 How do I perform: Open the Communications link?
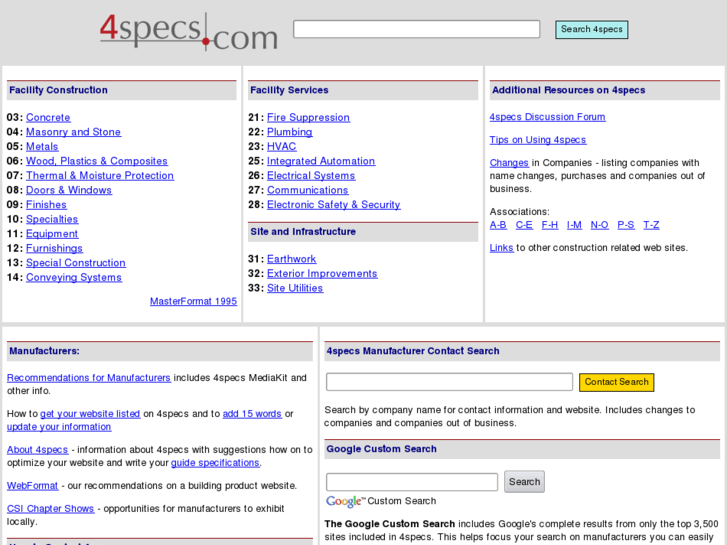[307, 190]
